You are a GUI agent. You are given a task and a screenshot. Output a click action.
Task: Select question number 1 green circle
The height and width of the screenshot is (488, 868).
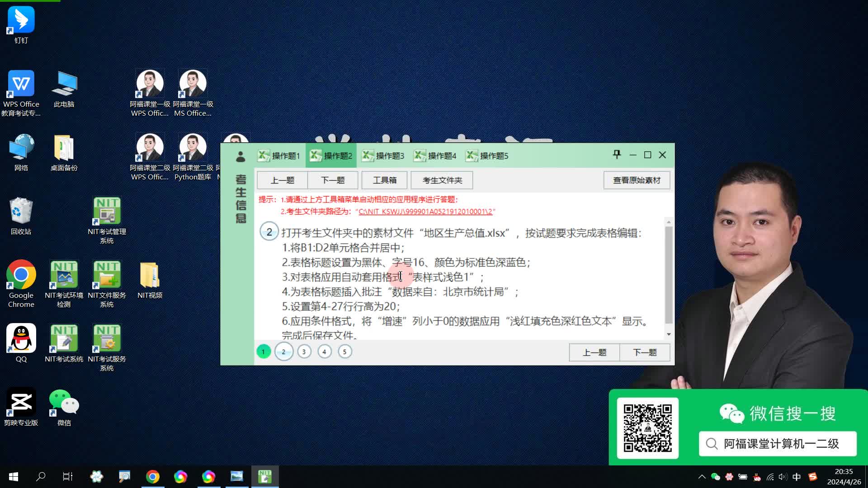click(x=263, y=352)
